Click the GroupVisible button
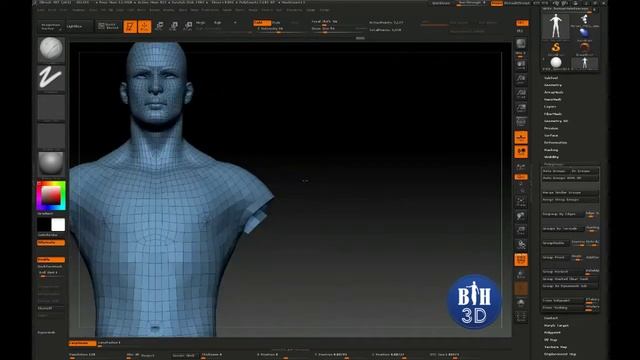640x360 pixels. pyautogui.click(x=555, y=243)
